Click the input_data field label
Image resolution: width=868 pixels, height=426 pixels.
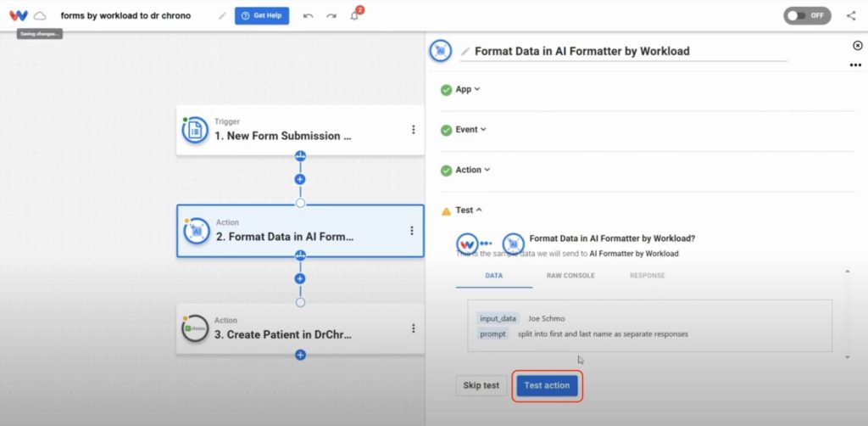coord(498,318)
